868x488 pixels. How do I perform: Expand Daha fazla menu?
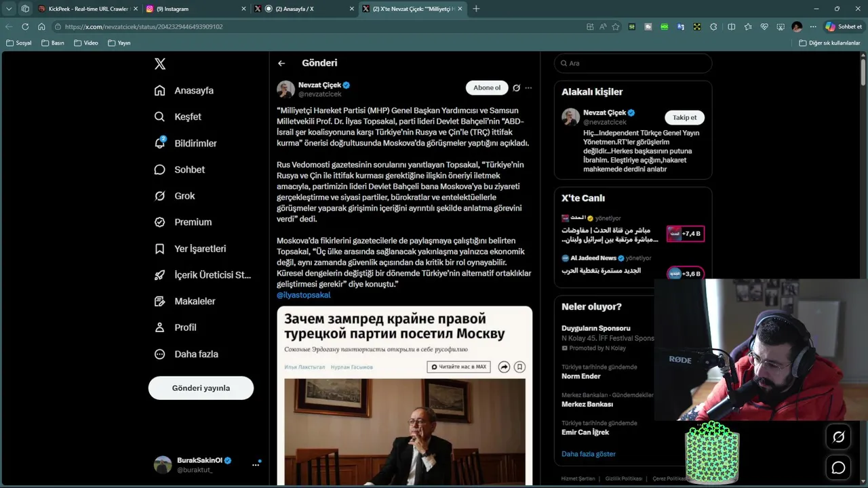point(186,354)
